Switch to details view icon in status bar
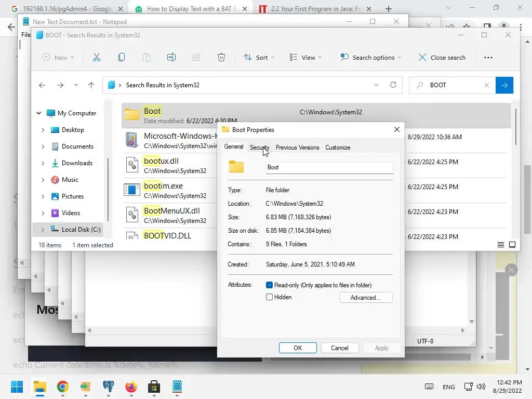The image size is (532, 399). pyautogui.click(x=500, y=245)
